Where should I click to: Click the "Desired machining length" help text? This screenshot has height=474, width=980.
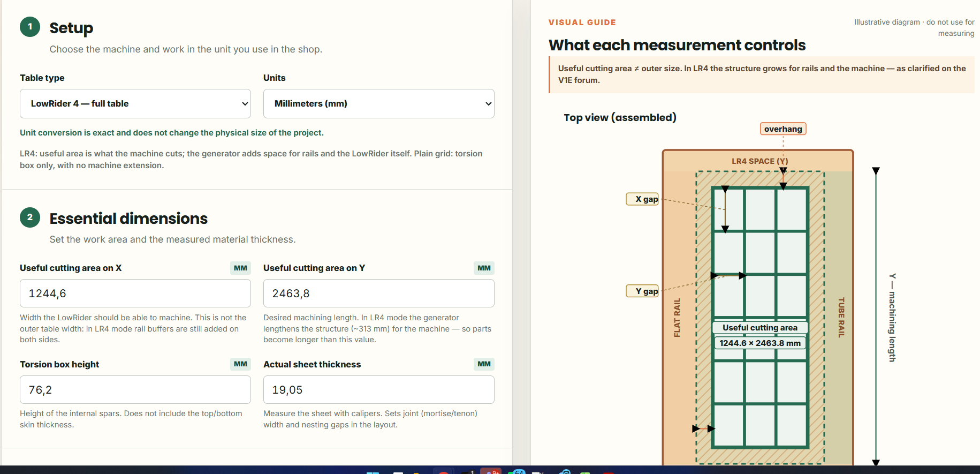tap(377, 329)
